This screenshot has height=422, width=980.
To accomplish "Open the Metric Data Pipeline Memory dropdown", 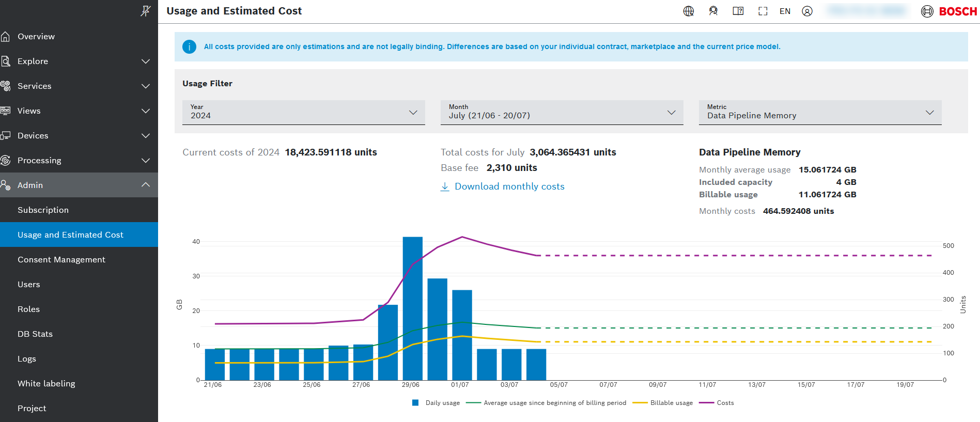I will coord(820,112).
